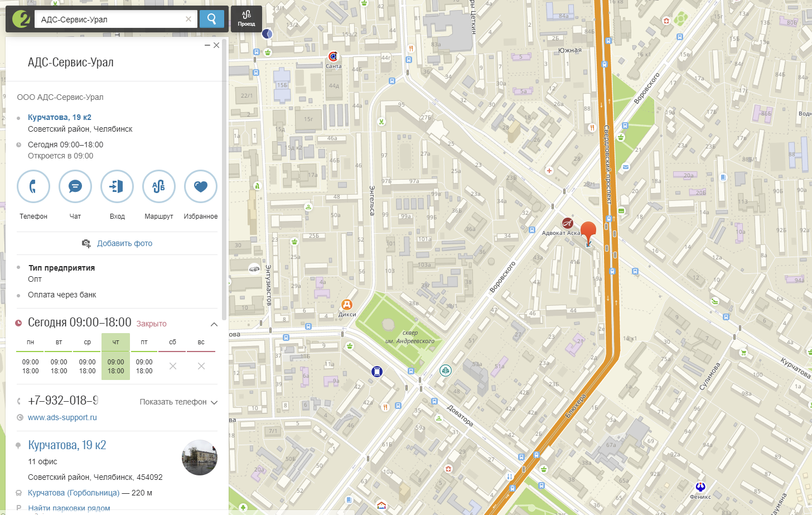Select the пн day column
Screen dimensions: 812x515
[x=30, y=357]
